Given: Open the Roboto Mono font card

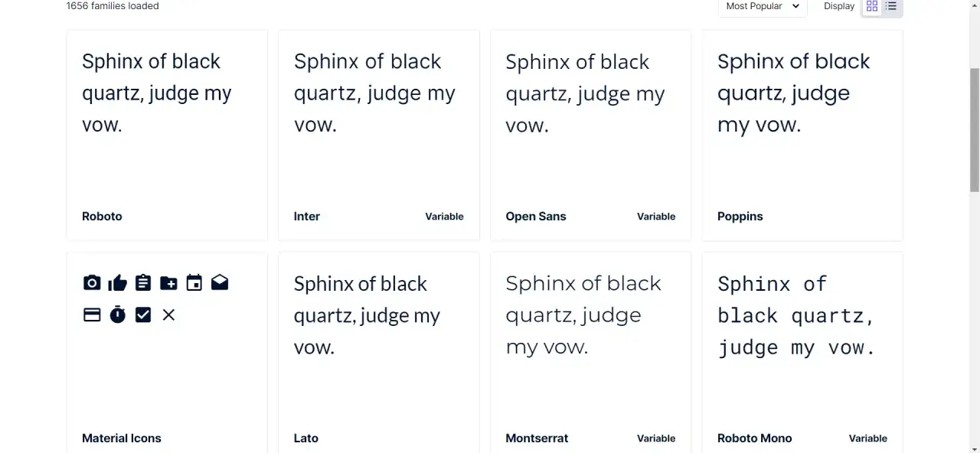Looking at the screenshot, I should point(802,352).
